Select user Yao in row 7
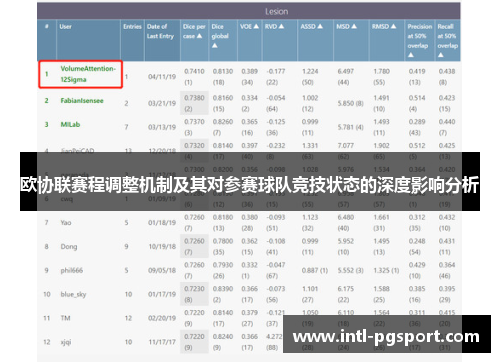Image resolution: width=500 pixels, height=362 pixels. [x=66, y=223]
